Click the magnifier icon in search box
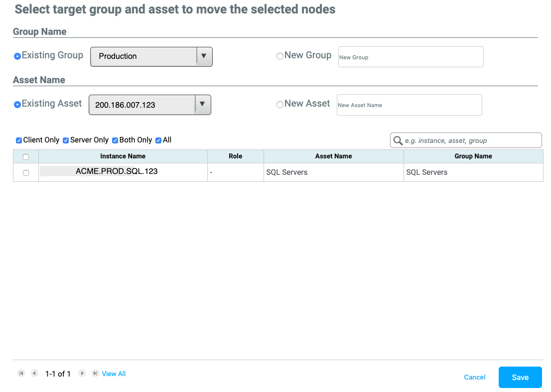Image resolution: width=551 pixels, height=392 pixels. tap(398, 140)
